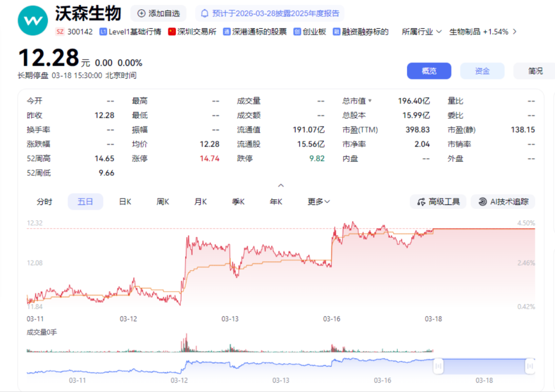Expand the 所属行业 dropdown
The image size is (555, 392).
pyautogui.click(x=421, y=32)
